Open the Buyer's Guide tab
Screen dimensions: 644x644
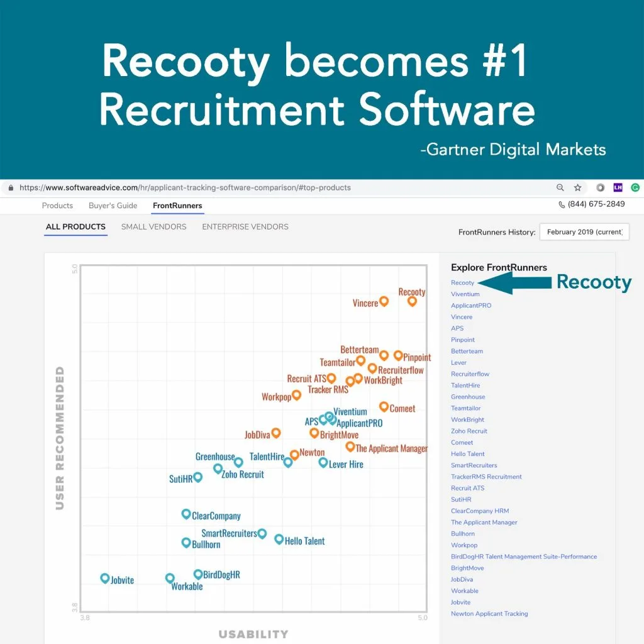tap(113, 206)
